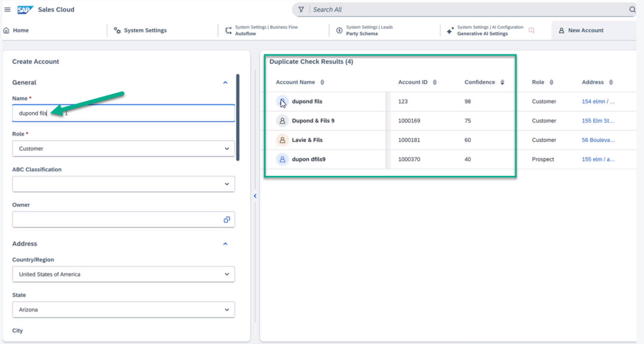
Task: Click Duplicate Check Results heading
Action: coord(311,62)
